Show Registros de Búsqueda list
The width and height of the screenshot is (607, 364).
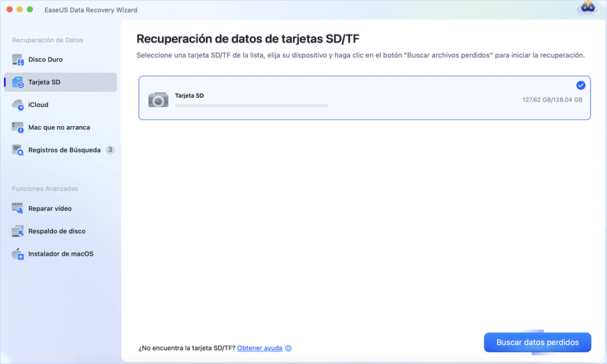61,150
